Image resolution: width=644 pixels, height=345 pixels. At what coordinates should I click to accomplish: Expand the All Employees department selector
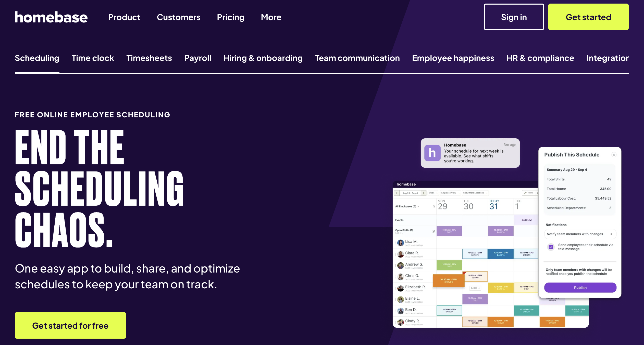(407, 207)
